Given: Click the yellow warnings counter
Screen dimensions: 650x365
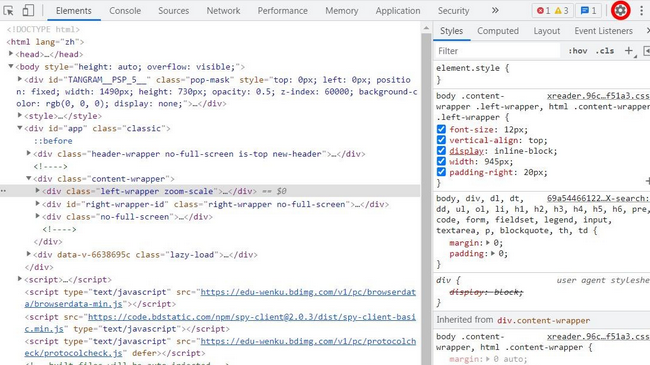Looking at the screenshot, I should tap(562, 11).
